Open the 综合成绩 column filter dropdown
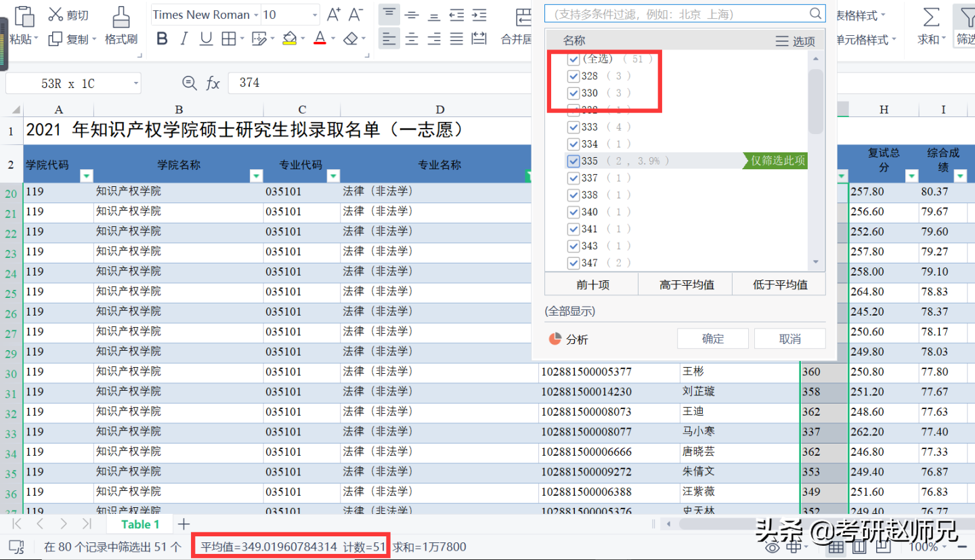This screenshot has width=975, height=560. coord(961,176)
